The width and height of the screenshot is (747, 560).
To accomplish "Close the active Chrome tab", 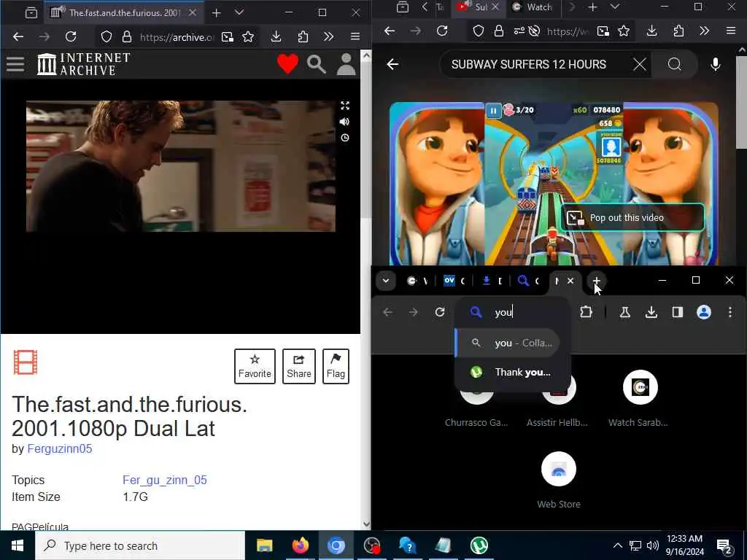I will (570, 281).
